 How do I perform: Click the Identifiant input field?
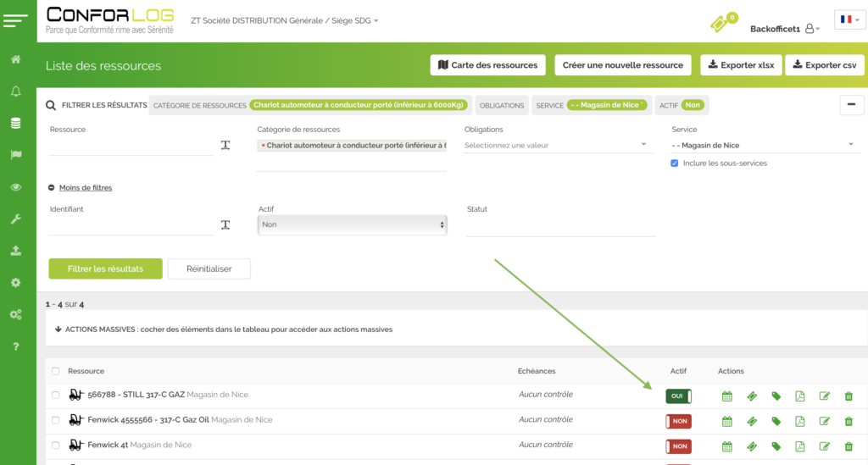[131, 225]
